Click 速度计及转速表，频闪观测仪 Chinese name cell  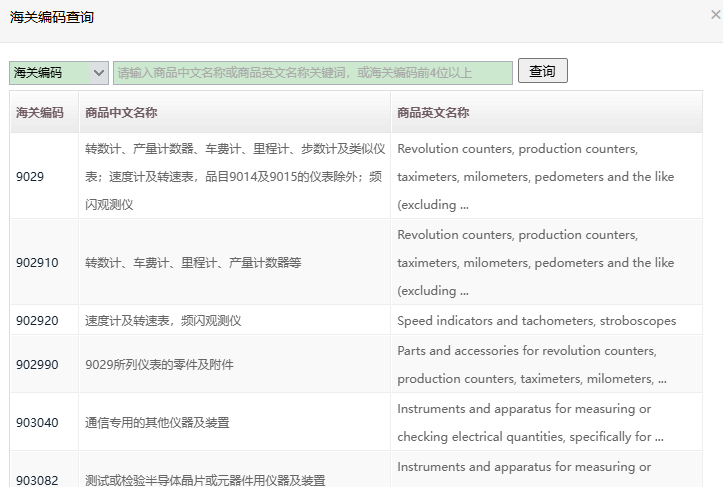tap(163, 321)
